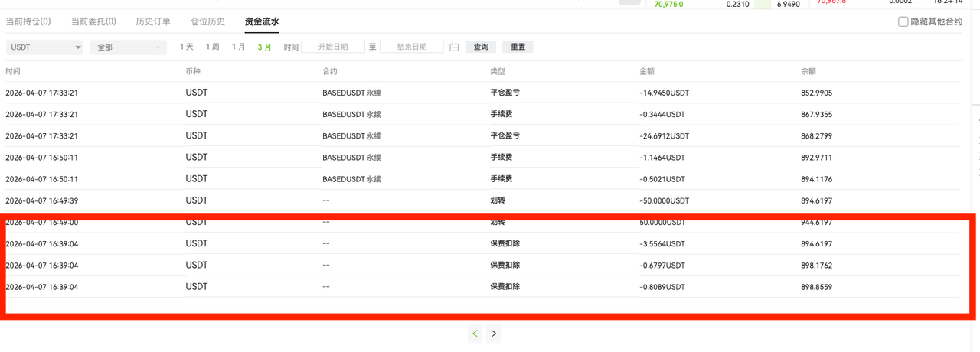Screen dimensions: 980x352
Task: View the 仓位历史 tab
Action: click(207, 21)
